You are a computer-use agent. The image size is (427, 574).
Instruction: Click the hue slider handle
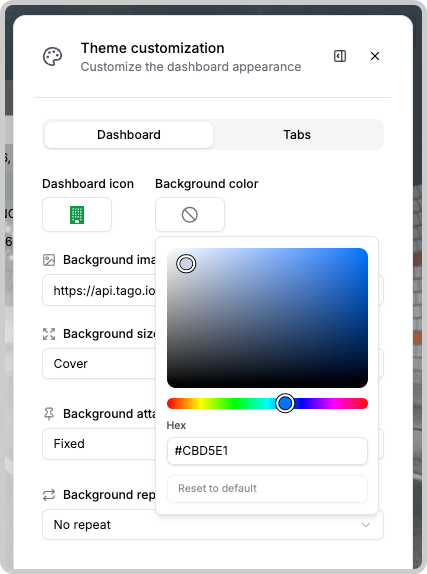pos(285,403)
